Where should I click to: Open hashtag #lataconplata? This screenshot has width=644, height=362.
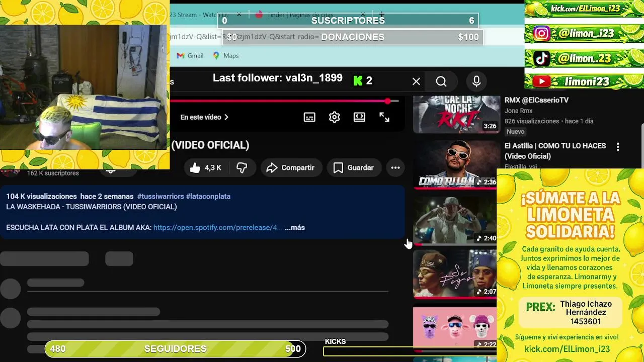click(208, 197)
